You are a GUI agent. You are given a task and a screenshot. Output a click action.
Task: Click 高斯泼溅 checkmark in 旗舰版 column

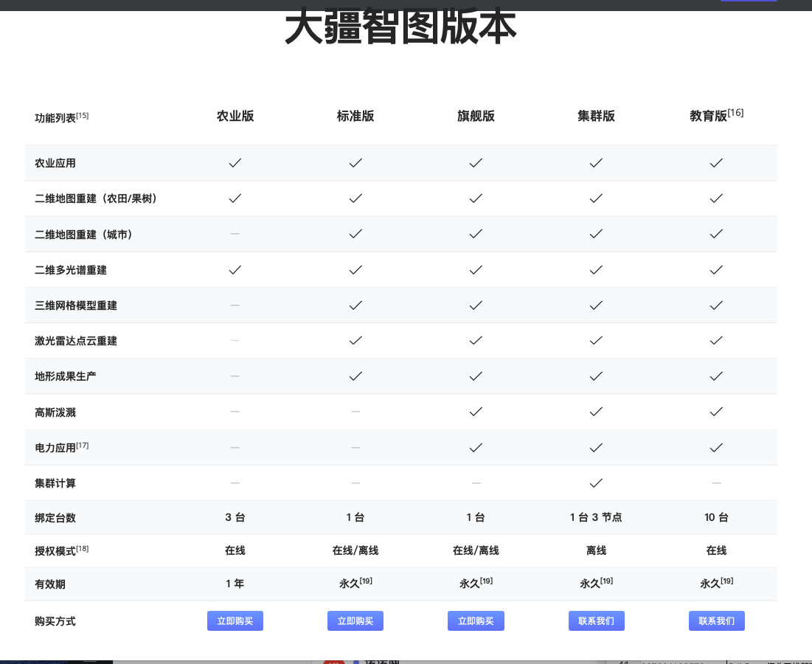click(476, 412)
